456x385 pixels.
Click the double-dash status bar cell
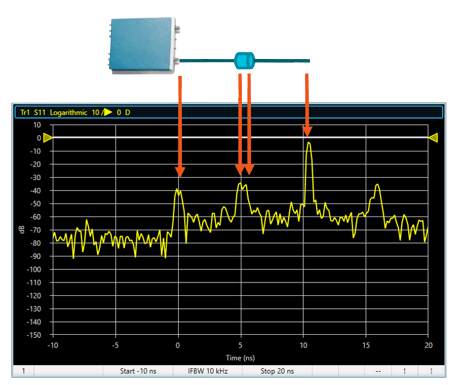378,371
